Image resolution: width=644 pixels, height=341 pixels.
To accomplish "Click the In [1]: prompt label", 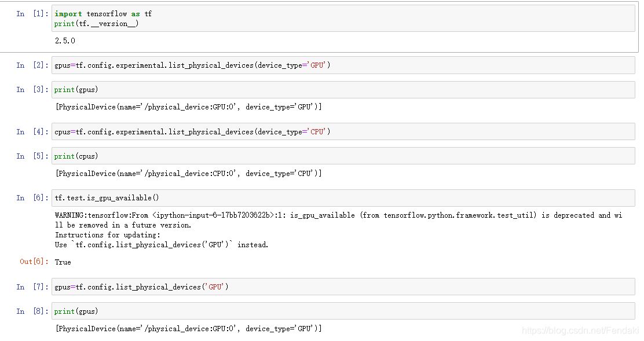I will coord(32,14).
